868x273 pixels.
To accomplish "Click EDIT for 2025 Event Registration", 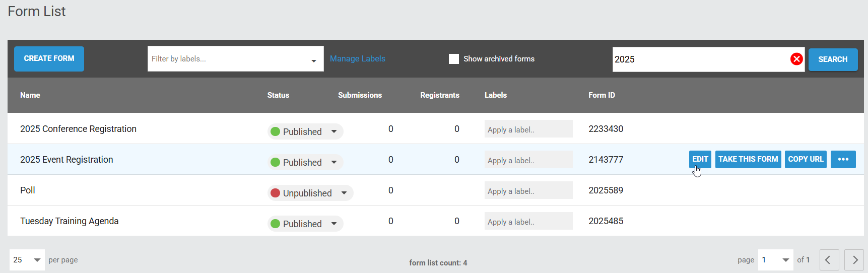I will [700, 159].
